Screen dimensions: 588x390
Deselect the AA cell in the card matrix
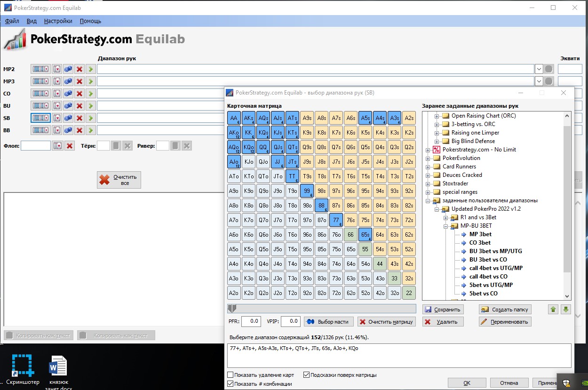pos(234,118)
